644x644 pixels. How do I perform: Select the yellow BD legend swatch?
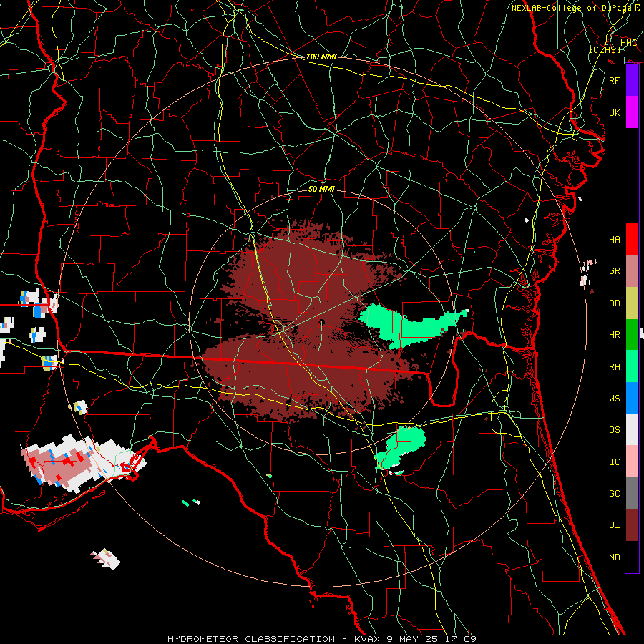(632, 303)
